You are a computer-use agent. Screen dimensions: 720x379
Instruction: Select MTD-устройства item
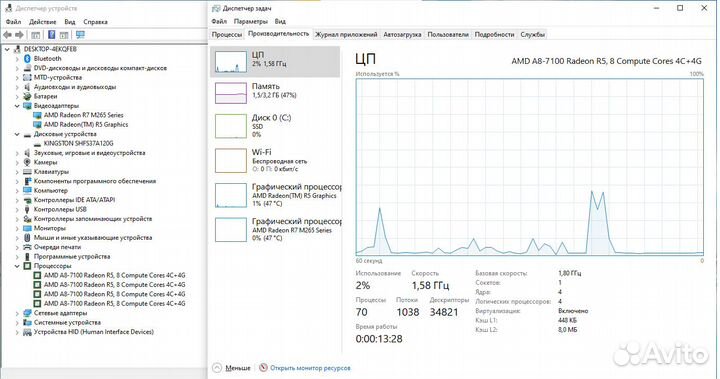(58, 78)
